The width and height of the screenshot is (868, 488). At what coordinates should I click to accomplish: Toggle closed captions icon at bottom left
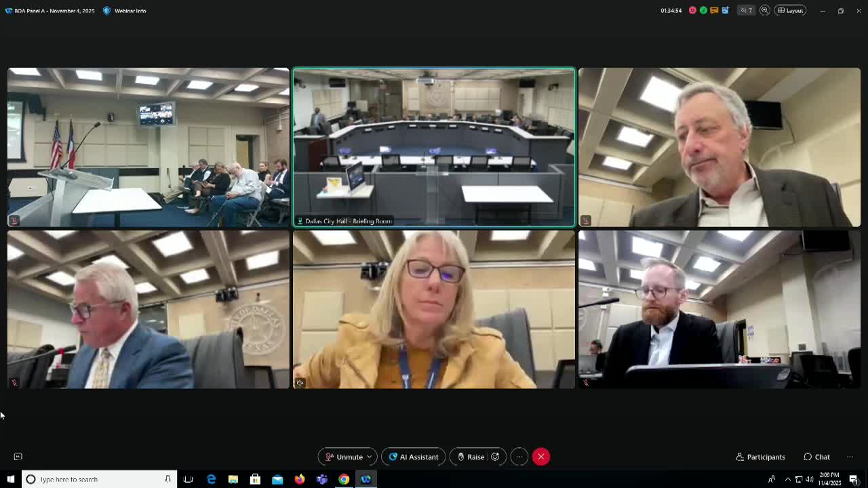tap(18, 457)
